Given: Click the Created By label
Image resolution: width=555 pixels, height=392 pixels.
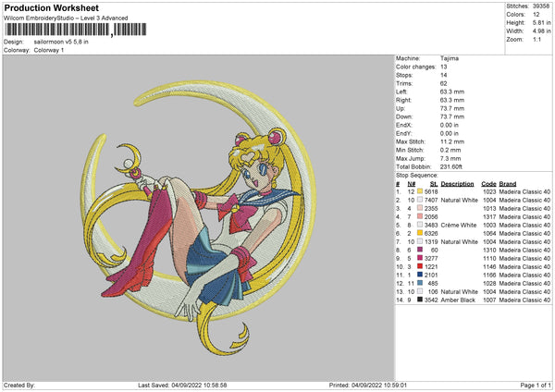Looking at the screenshot, I should [19, 385].
